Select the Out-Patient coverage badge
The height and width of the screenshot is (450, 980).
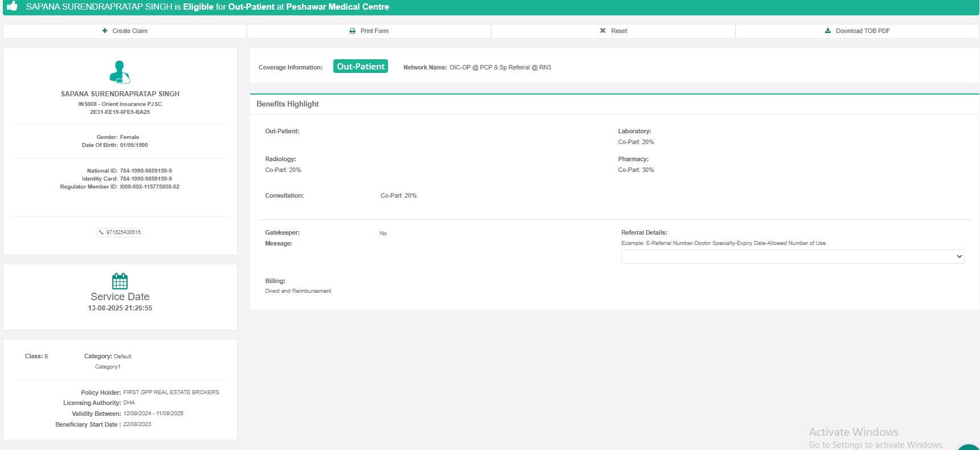point(361,67)
